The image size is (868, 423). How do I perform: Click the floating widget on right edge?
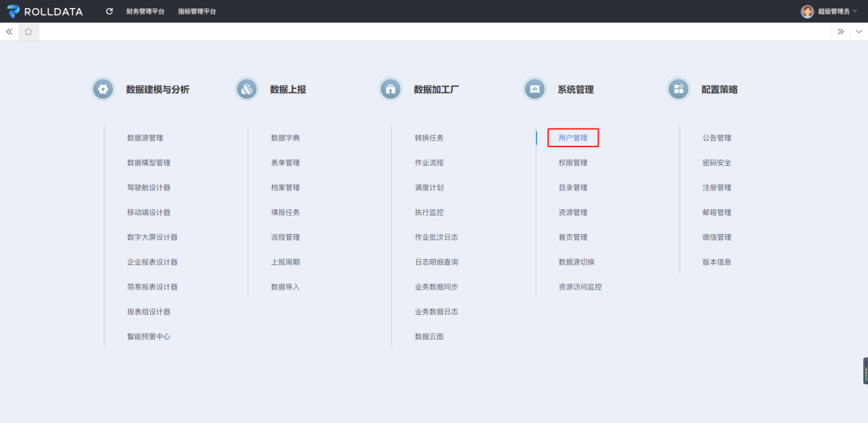tap(865, 372)
